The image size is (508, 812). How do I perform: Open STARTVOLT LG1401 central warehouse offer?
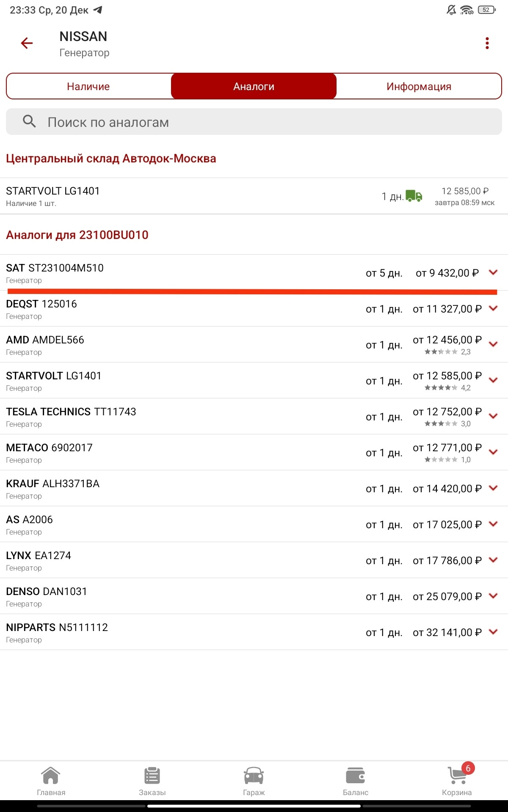pos(169,196)
